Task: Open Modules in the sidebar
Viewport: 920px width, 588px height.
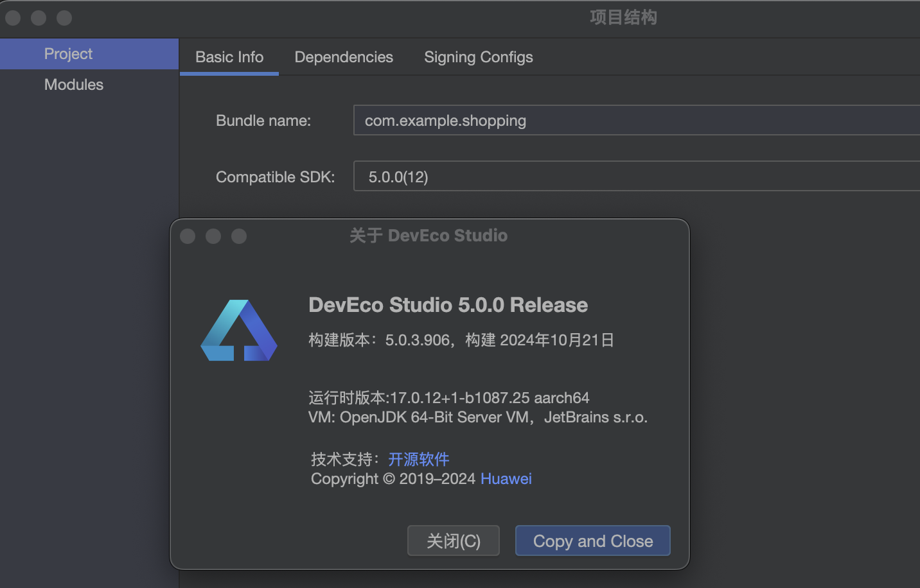Action: 89,85
